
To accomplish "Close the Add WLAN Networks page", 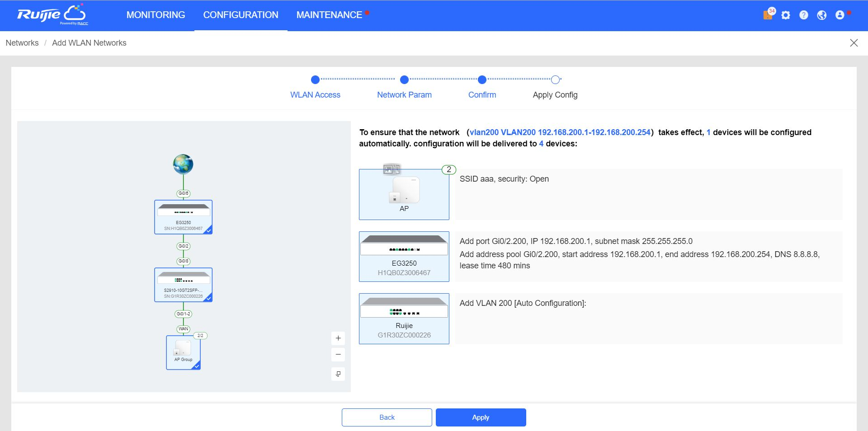I will pyautogui.click(x=854, y=43).
